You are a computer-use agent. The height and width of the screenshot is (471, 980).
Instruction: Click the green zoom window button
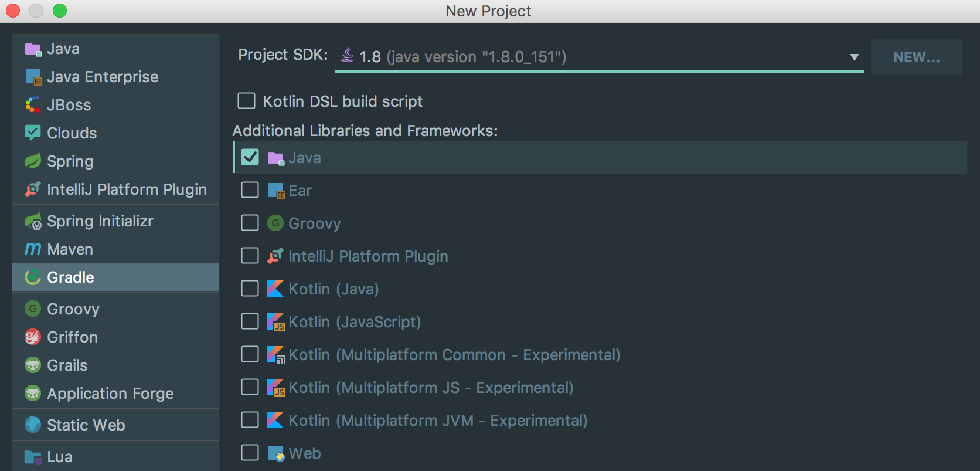(60, 11)
